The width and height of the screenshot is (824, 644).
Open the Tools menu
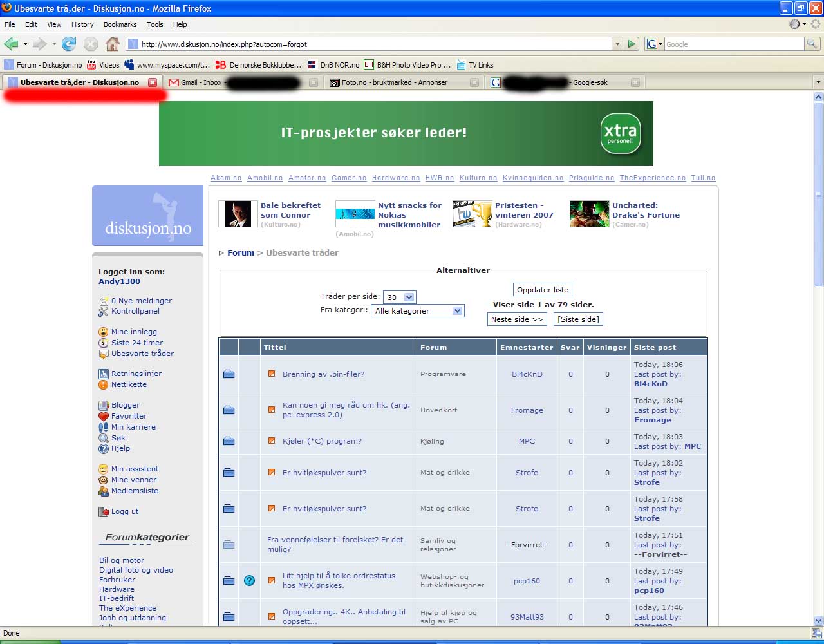coord(155,24)
